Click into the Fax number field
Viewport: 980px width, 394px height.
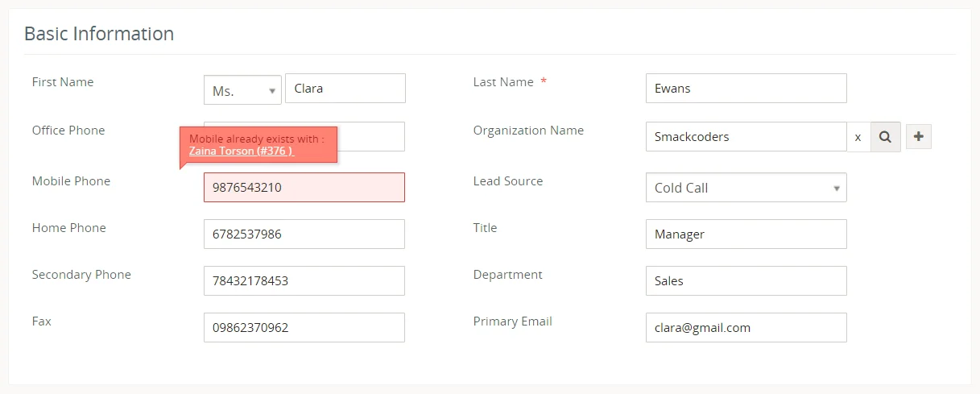[304, 328]
